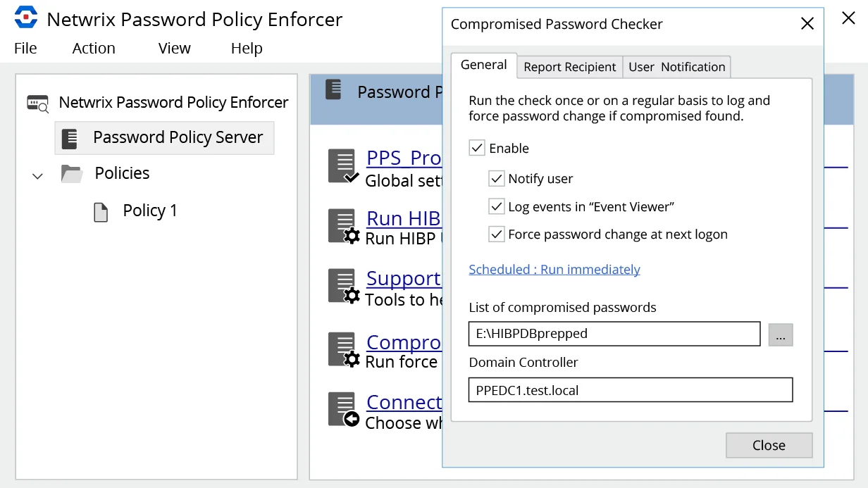
Task: Click the Password Policy Server icon in tree
Action: (69, 138)
